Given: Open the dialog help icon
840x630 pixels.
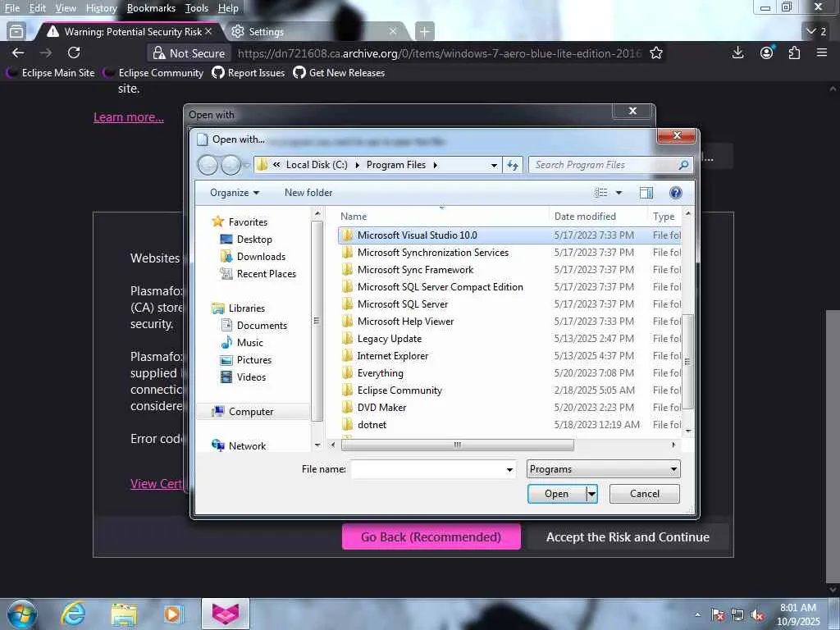Looking at the screenshot, I should point(676,192).
